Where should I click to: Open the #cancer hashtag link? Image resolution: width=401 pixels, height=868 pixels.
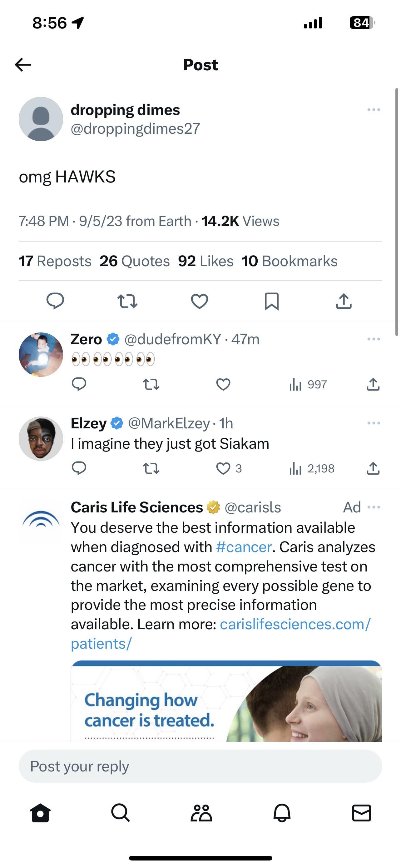[x=243, y=547]
